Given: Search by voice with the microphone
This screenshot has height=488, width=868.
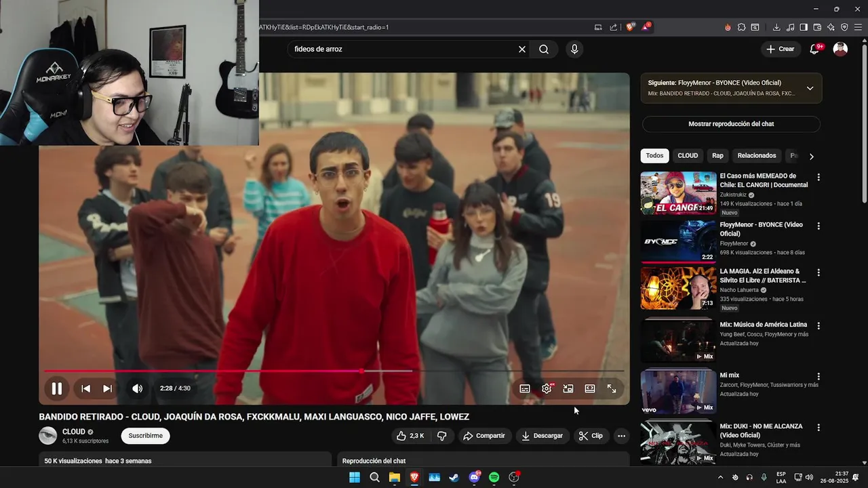Looking at the screenshot, I should pyautogui.click(x=574, y=49).
